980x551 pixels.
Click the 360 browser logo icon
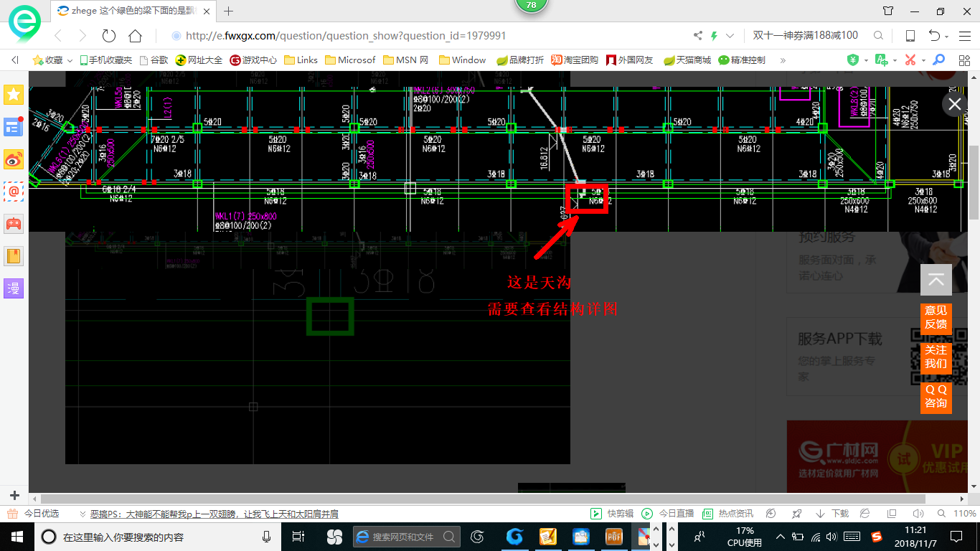pyautogui.click(x=25, y=24)
